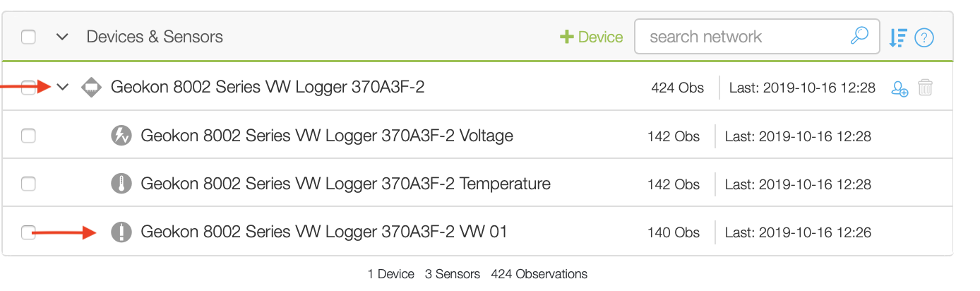Delete the logger using trash icon
This screenshot has height=291, width=980.
click(926, 88)
